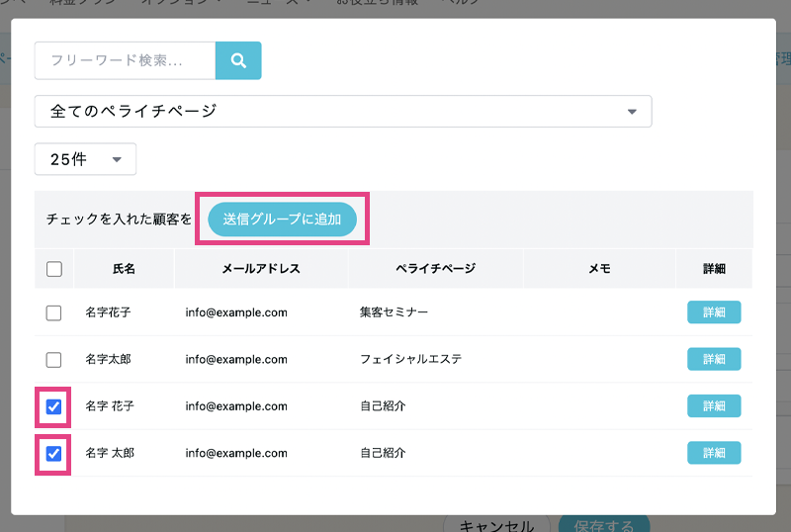Open 詳細 for the 集客セミナー customer
Screen dimensions: 791x532
tap(714, 312)
